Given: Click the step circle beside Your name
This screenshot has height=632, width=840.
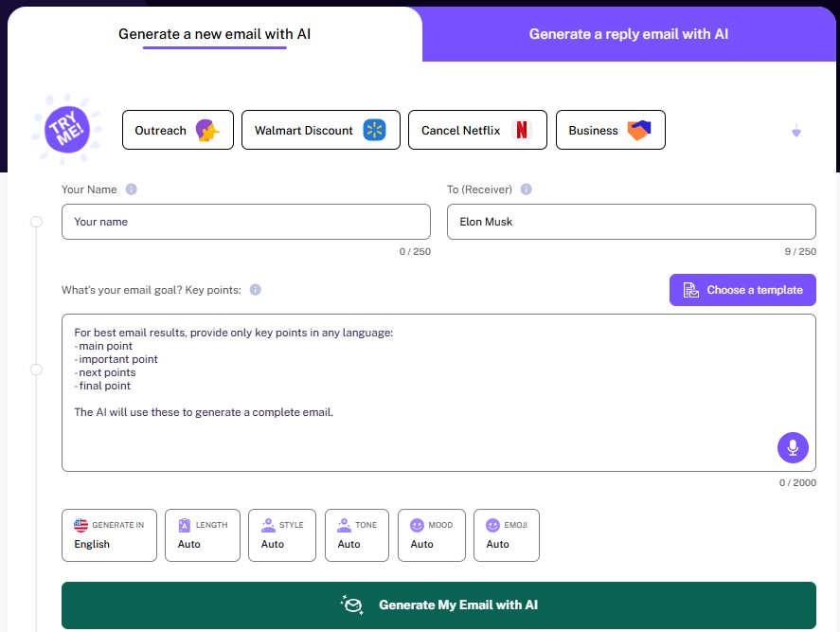Looking at the screenshot, I should click(36, 222).
